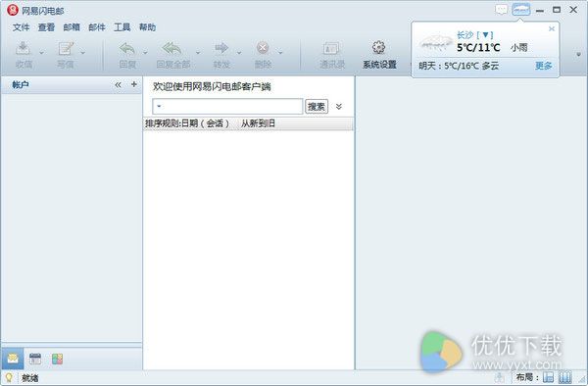Click 排序规则:日期（会话） sort header
This screenshot has width=588, height=386.
tap(187, 123)
